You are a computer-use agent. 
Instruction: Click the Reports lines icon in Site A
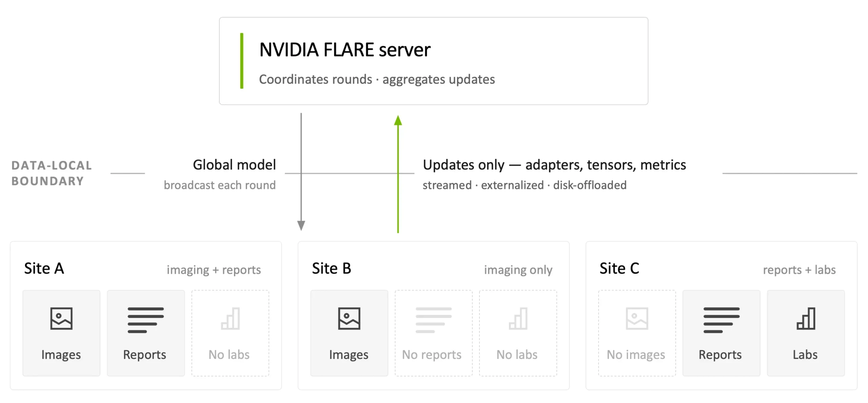tap(145, 320)
